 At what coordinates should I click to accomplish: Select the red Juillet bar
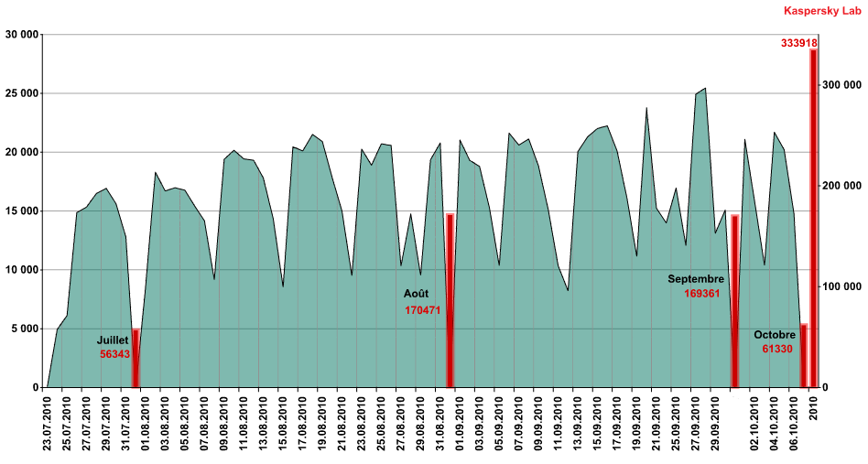tap(136, 358)
